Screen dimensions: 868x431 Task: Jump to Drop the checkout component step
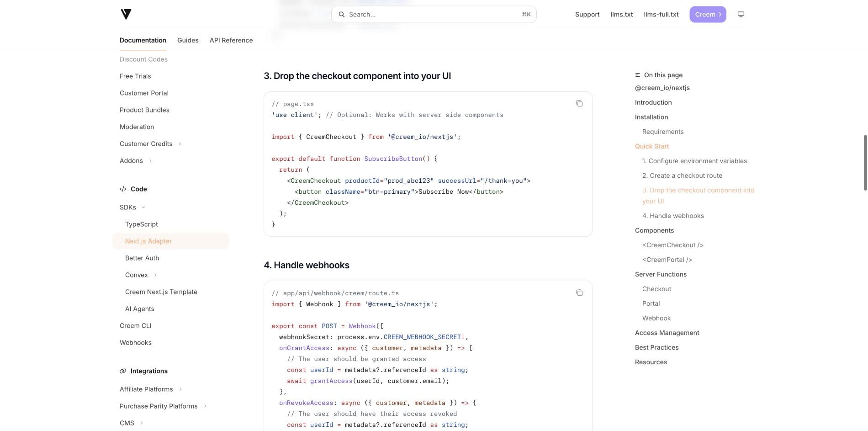[699, 196]
